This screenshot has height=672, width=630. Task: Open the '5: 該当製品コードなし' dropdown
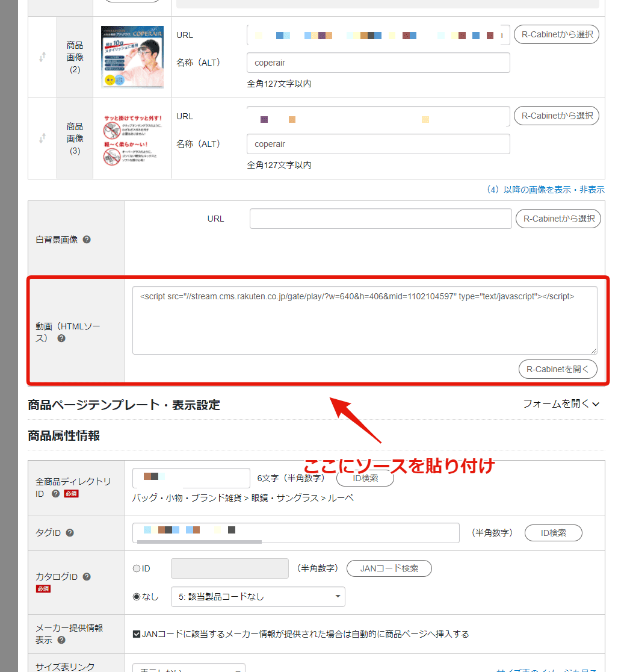tap(258, 597)
